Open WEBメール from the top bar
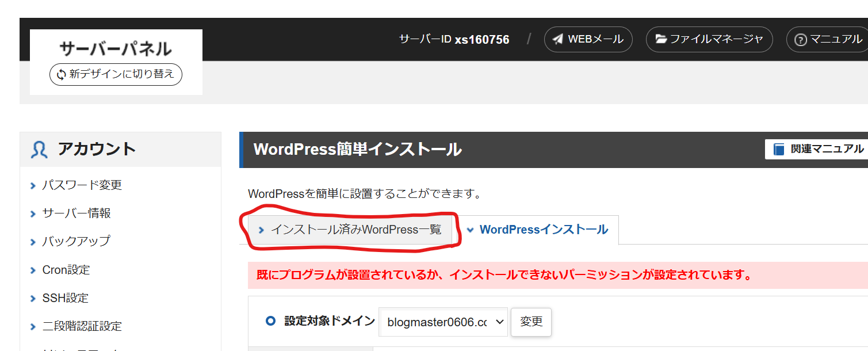The height and width of the screenshot is (351, 868). pyautogui.click(x=588, y=39)
